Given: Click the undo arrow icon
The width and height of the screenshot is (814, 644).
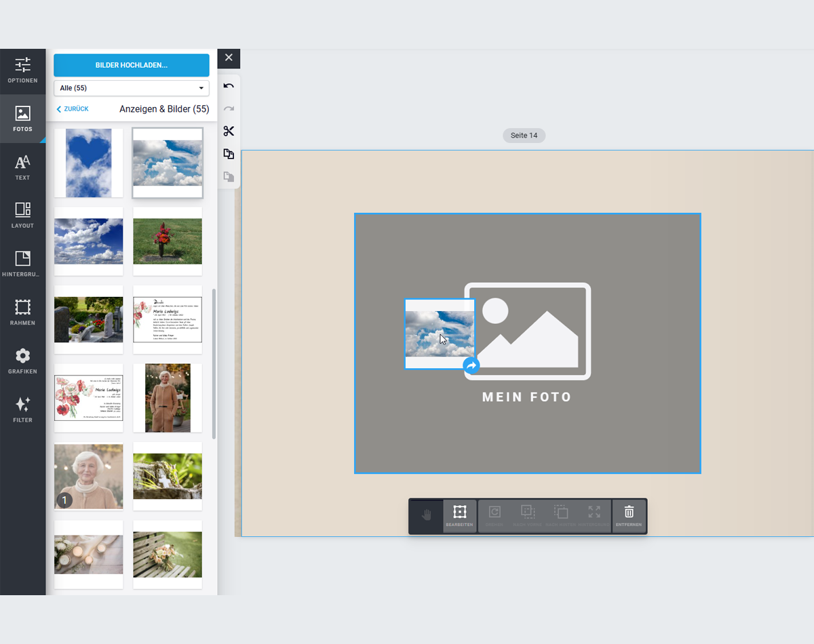Looking at the screenshot, I should pyautogui.click(x=229, y=86).
